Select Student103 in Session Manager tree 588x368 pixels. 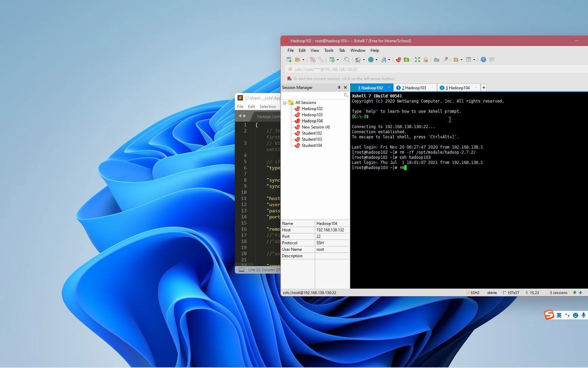tap(312, 139)
